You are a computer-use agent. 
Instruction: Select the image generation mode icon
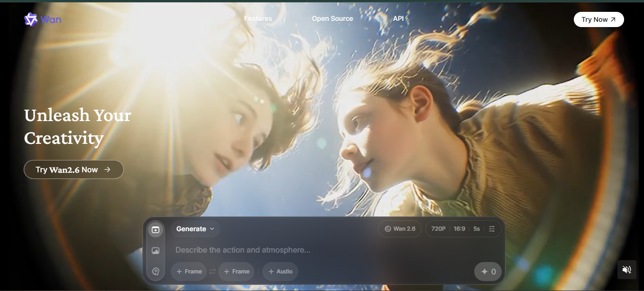[156, 251]
